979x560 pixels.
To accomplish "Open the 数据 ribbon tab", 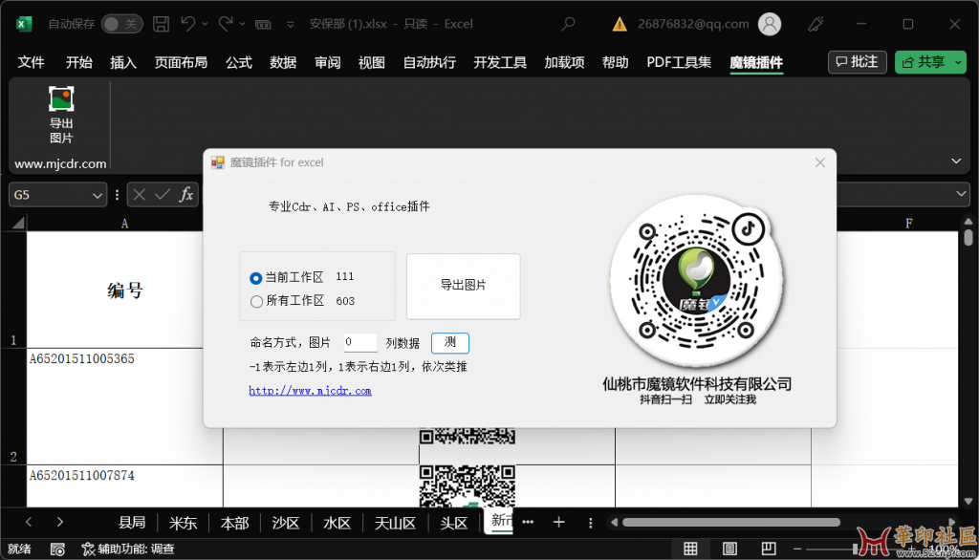I will pyautogui.click(x=283, y=62).
